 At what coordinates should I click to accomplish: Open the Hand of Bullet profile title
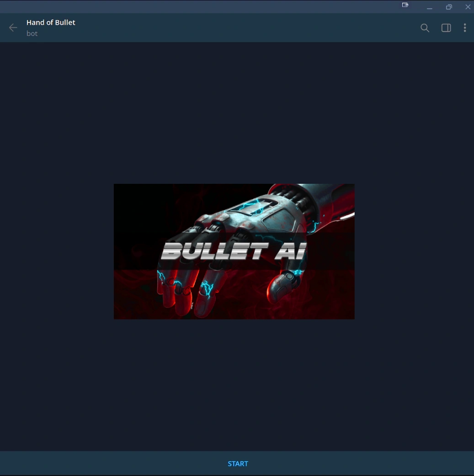[51, 22]
